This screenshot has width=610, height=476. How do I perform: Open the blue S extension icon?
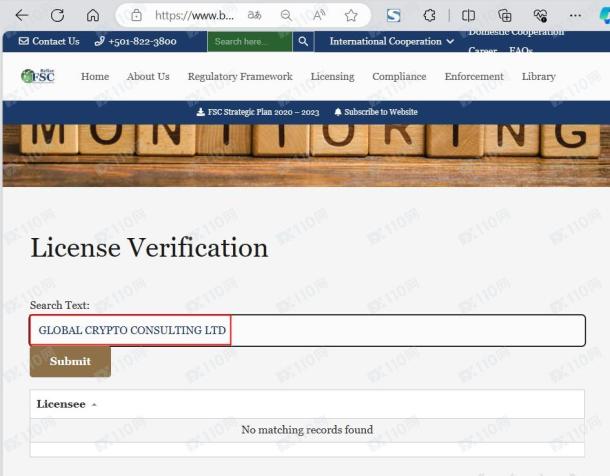click(x=393, y=16)
